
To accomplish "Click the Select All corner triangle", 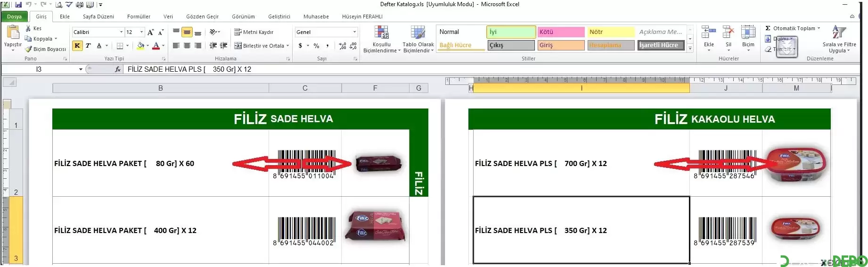I will click(10, 83).
